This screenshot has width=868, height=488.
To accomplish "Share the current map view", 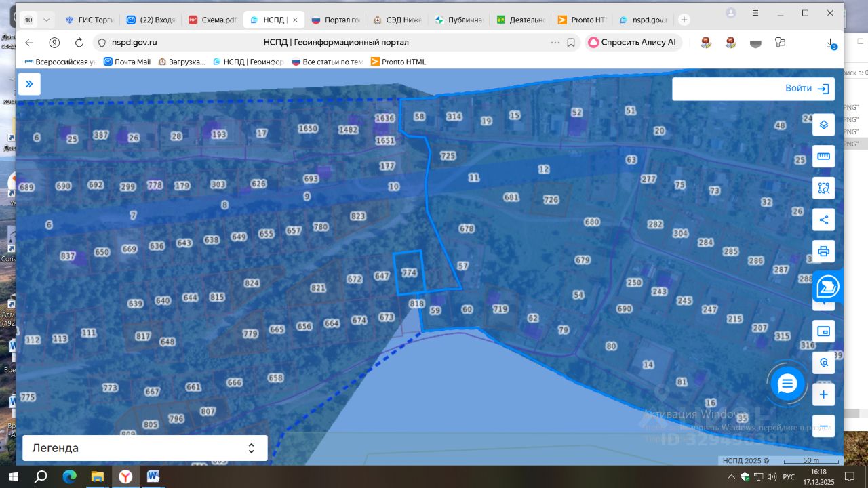I will [x=824, y=220].
